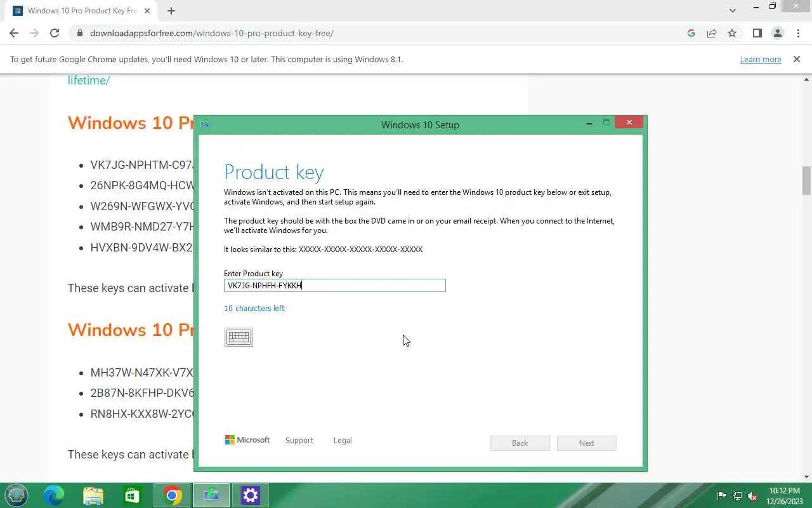Open the Learn more link
The width and height of the screenshot is (812, 508).
point(761,59)
